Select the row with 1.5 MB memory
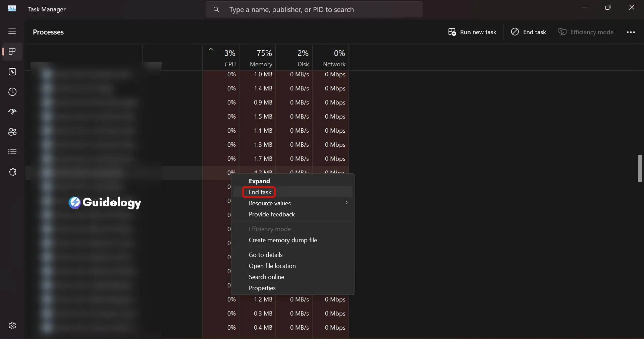The width and height of the screenshot is (644, 339). (x=187, y=117)
